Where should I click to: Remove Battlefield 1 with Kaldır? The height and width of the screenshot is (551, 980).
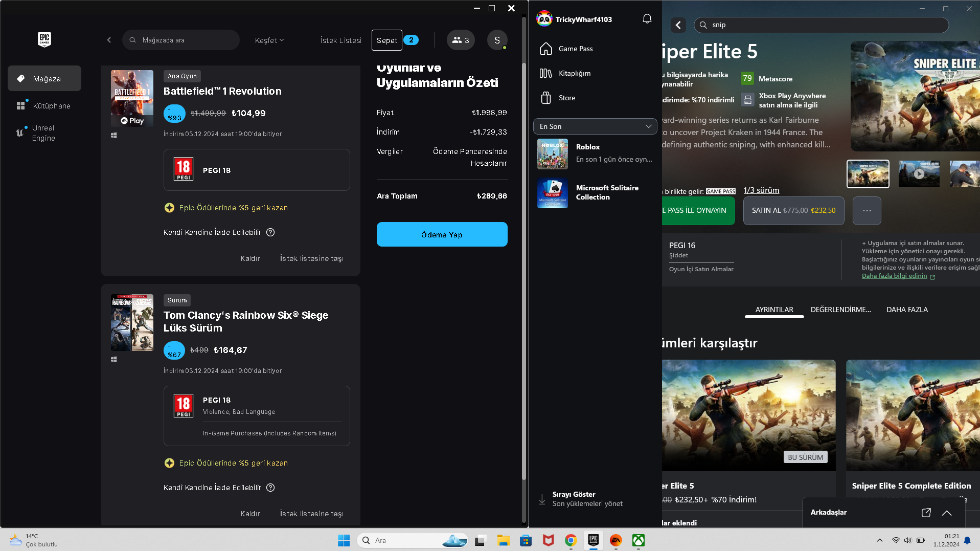click(250, 258)
